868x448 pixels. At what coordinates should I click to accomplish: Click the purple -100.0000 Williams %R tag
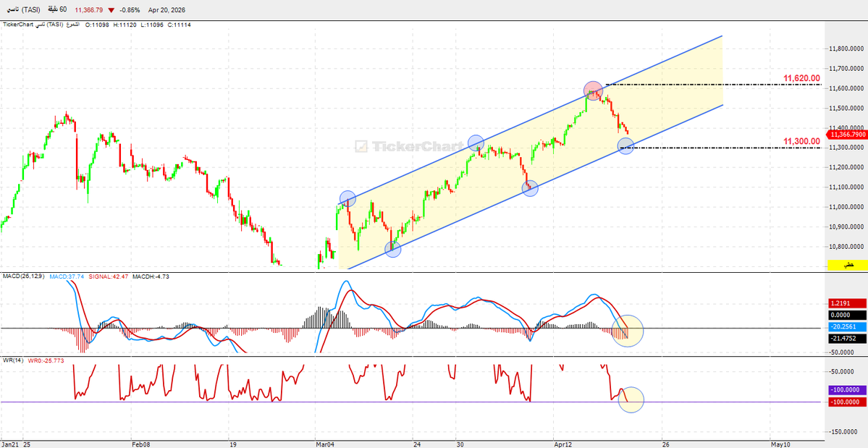click(x=847, y=390)
